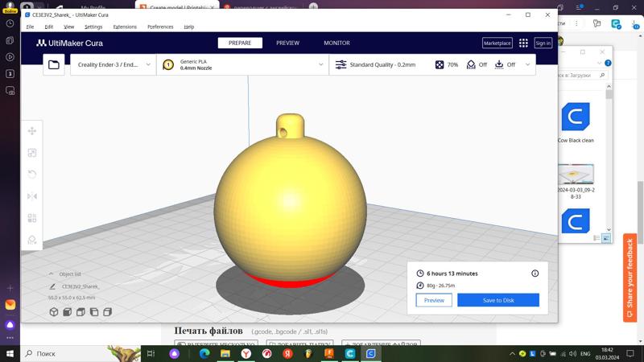Switch to 3D view cube icon

pos(54,312)
